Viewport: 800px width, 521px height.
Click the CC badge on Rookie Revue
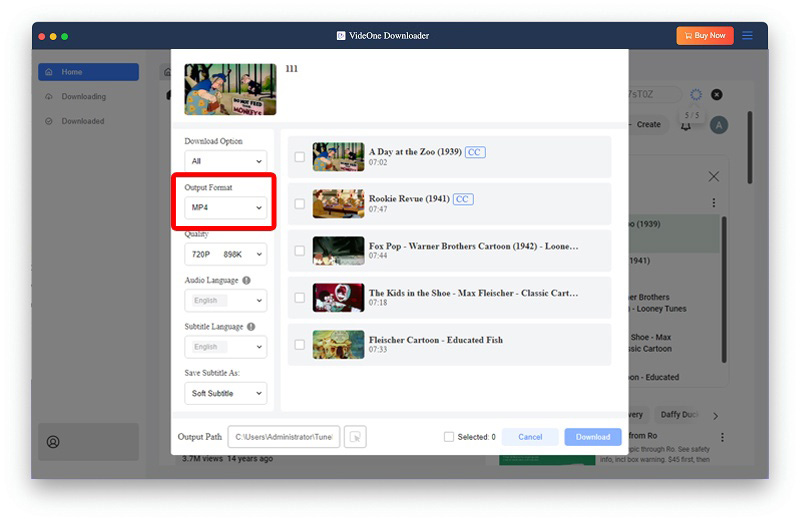(462, 199)
